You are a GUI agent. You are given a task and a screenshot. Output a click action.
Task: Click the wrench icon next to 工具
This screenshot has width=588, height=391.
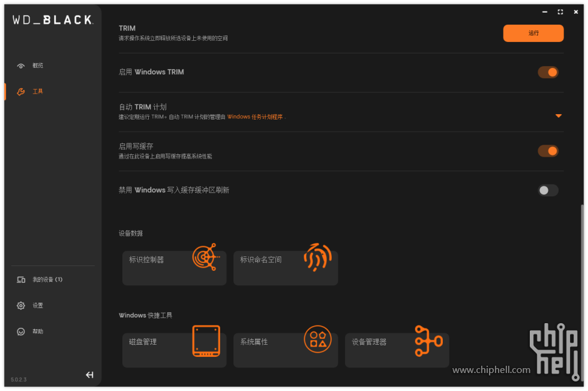pos(21,91)
